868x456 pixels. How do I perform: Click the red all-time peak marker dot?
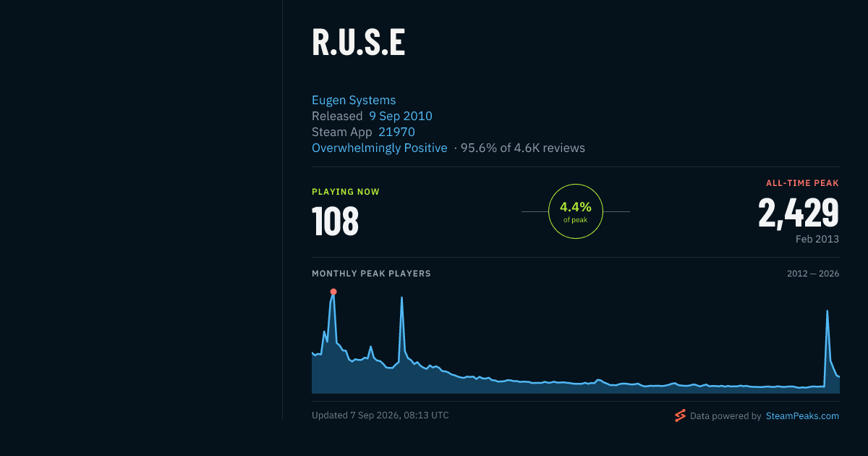click(x=333, y=292)
